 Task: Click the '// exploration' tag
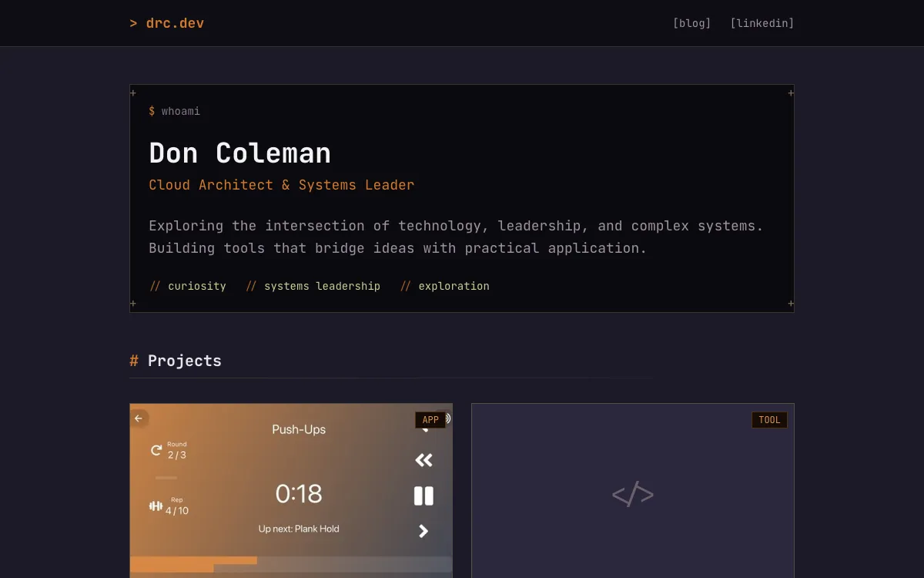point(444,286)
